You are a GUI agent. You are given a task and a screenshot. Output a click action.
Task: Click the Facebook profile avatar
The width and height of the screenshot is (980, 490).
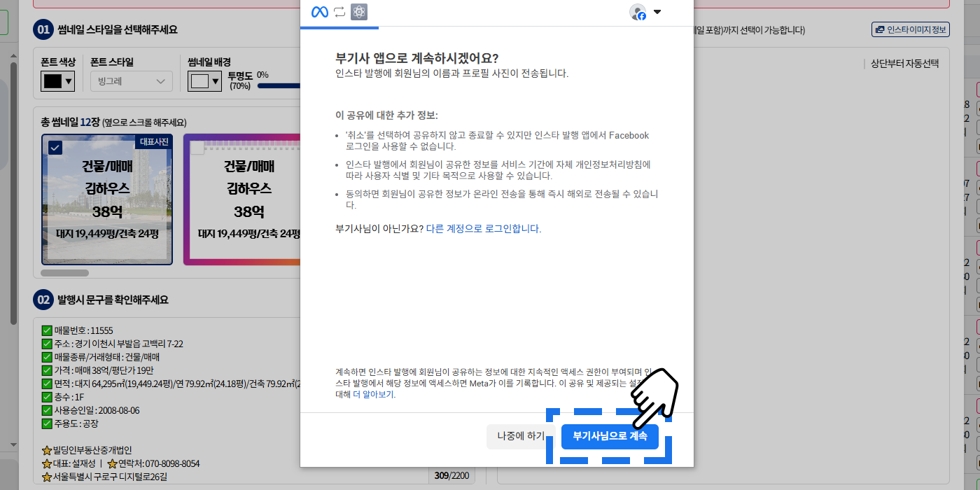point(638,12)
